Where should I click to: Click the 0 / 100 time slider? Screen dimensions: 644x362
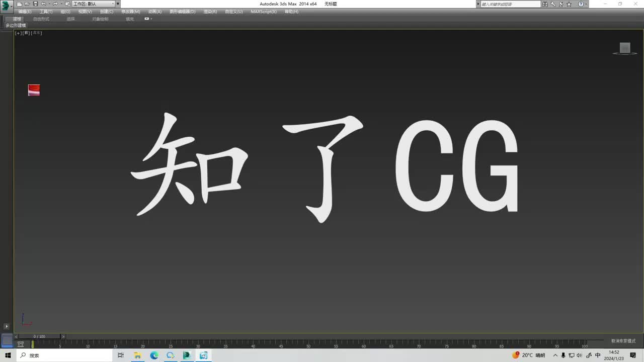tap(39, 336)
